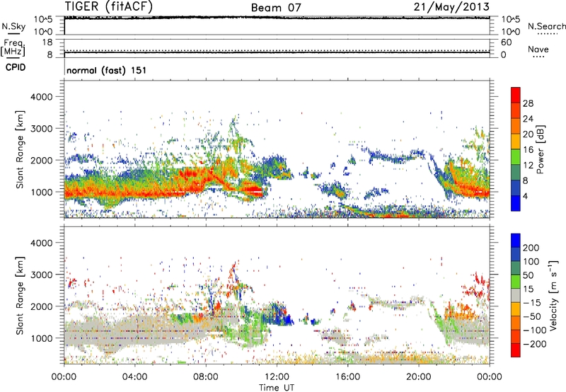566x392 pixels.
Task: Click the left '10^5' noise axis tick
Action: coord(43,19)
